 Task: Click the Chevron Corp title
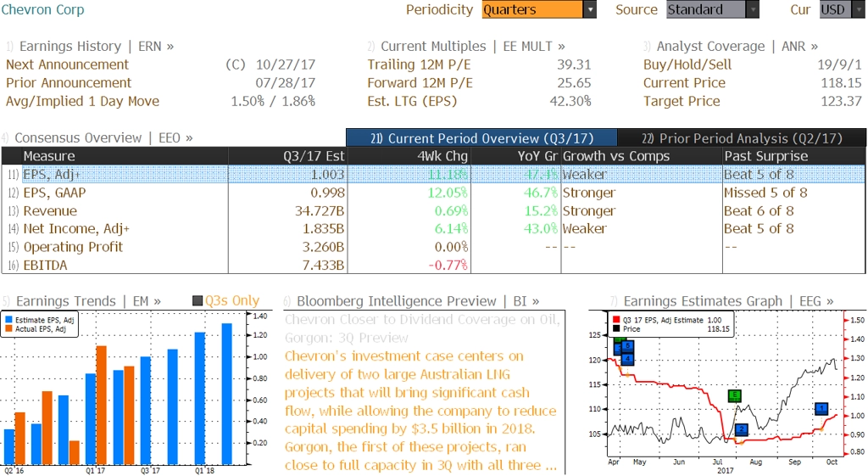42,10
